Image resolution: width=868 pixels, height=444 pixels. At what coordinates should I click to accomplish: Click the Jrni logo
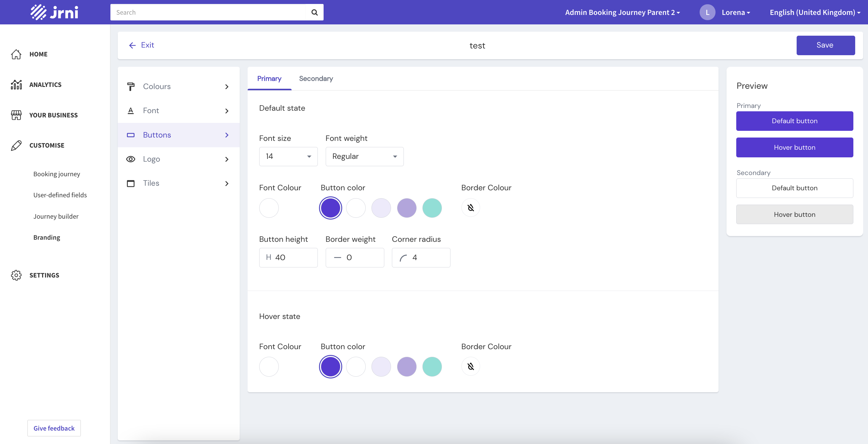point(54,12)
